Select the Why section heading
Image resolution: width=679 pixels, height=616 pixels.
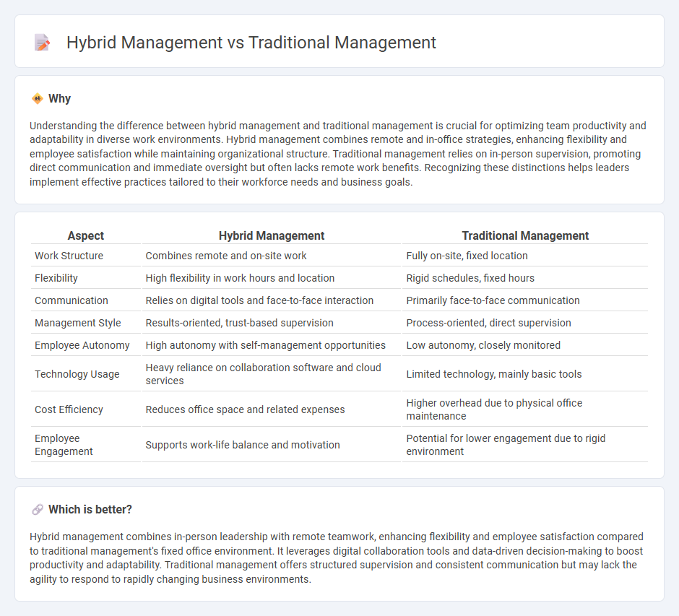click(x=59, y=99)
